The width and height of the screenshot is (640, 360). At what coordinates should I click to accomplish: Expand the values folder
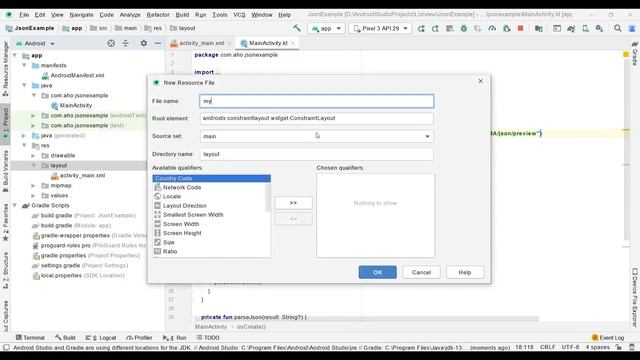(33, 196)
